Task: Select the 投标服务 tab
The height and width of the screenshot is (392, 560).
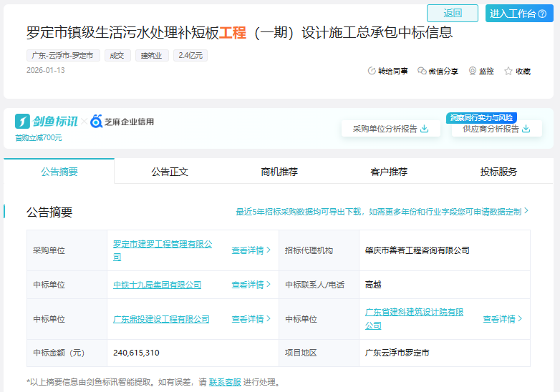Action: [498, 172]
